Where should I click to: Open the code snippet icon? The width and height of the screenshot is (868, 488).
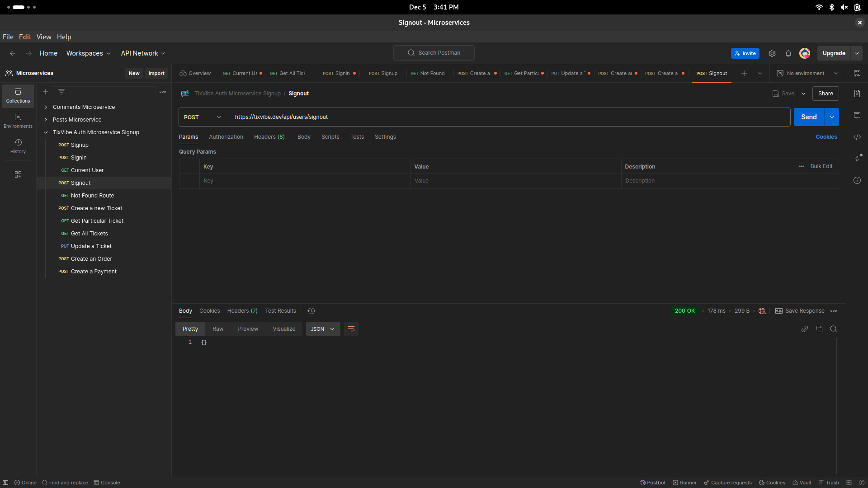[x=857, y=137]
